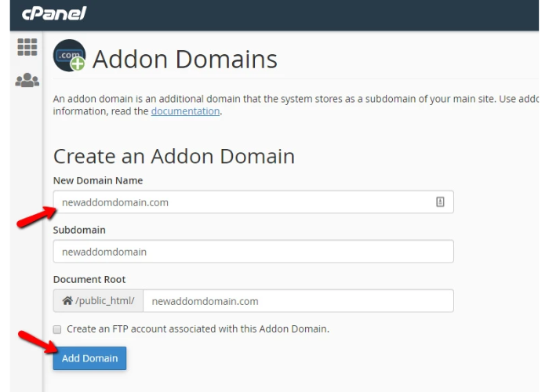Focus the Document Root input field

coord(298,300)
